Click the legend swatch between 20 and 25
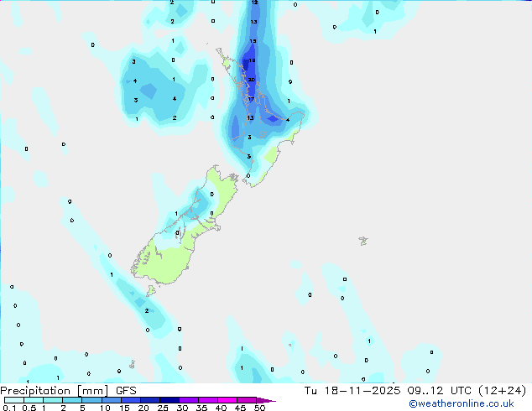 point(150,400)
